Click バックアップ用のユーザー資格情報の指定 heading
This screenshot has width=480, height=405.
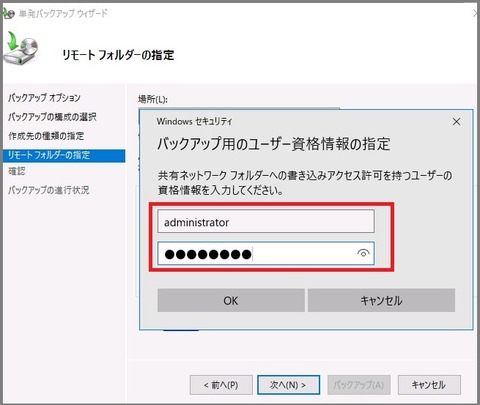click(273, 144)
